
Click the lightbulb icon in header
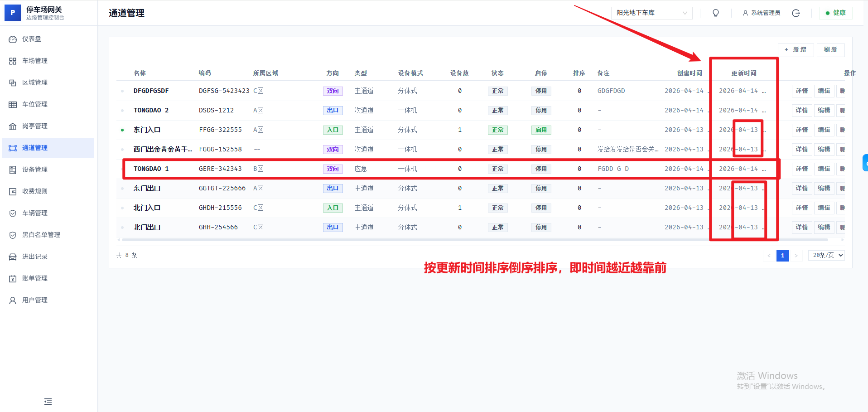(x=716, y=13)
